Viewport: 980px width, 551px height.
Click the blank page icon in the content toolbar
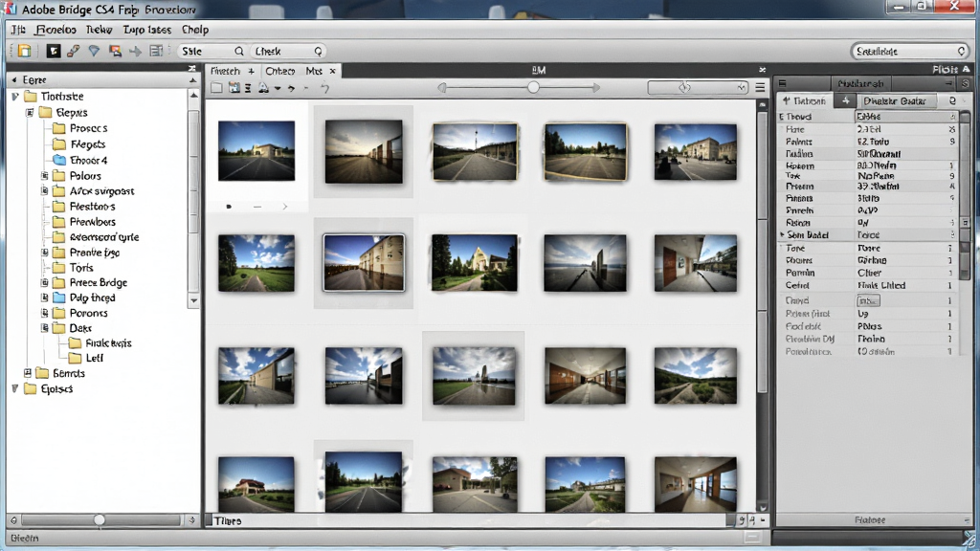pos(216,88)
